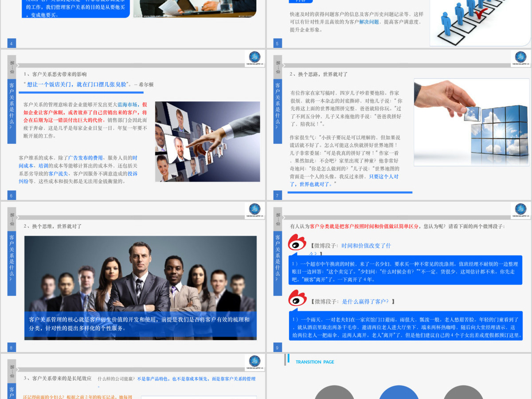Click the supermarket story blue text box
532x399 pixels.
(405, 270)
